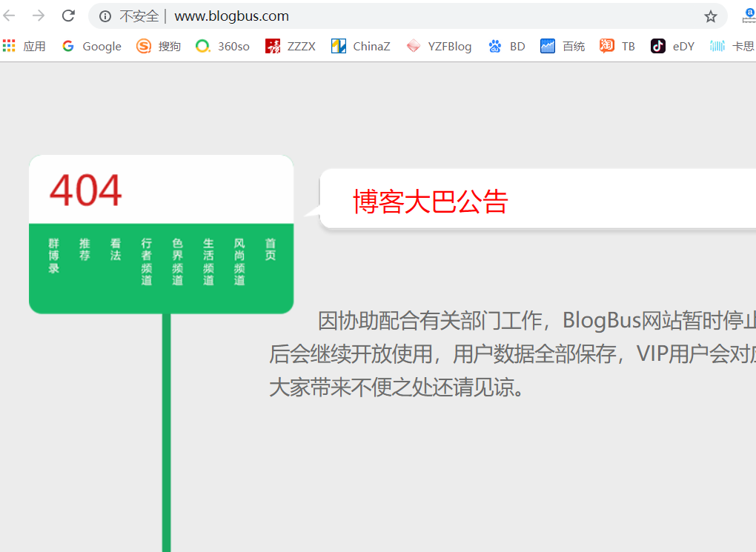Open 风尚频道 in the green menu
The image size is (756, 552).
tap(239, 262)
